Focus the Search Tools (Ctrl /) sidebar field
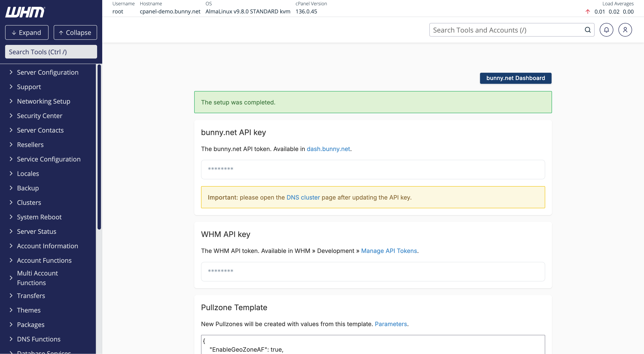This screenshot has height=354, width=644. tap(51, 52)
